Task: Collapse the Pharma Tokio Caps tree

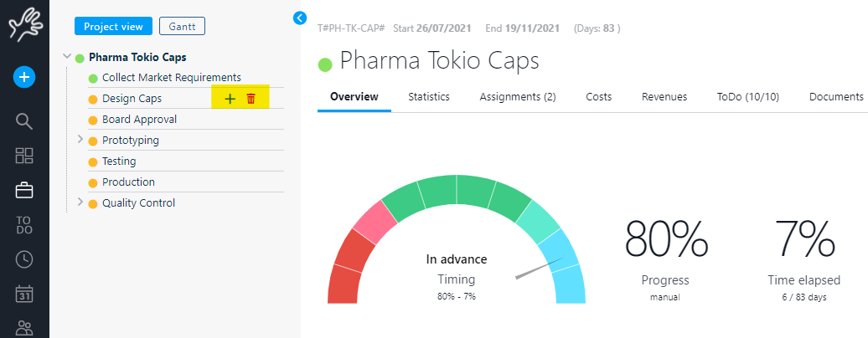Action: point(66,58)
